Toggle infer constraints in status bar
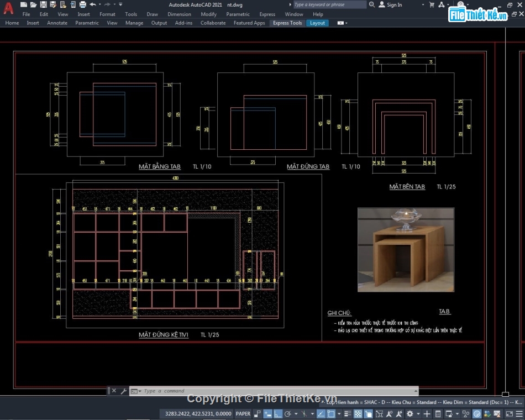This screenshot has height=420, width=525. point(257,413)
